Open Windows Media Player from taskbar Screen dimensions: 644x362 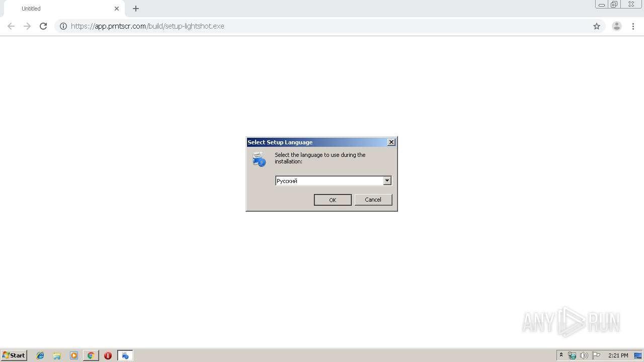[74, 355]
